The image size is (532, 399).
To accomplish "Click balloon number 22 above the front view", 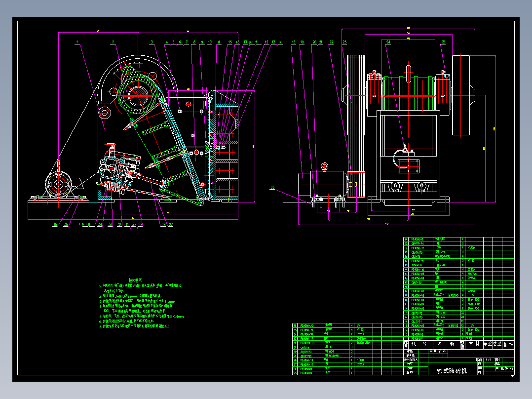I will tap(331, 42).
